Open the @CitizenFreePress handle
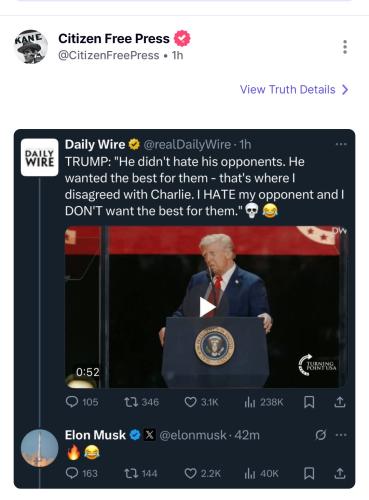The width and height of the screenshot is (369, 500). tap(109, 55)
